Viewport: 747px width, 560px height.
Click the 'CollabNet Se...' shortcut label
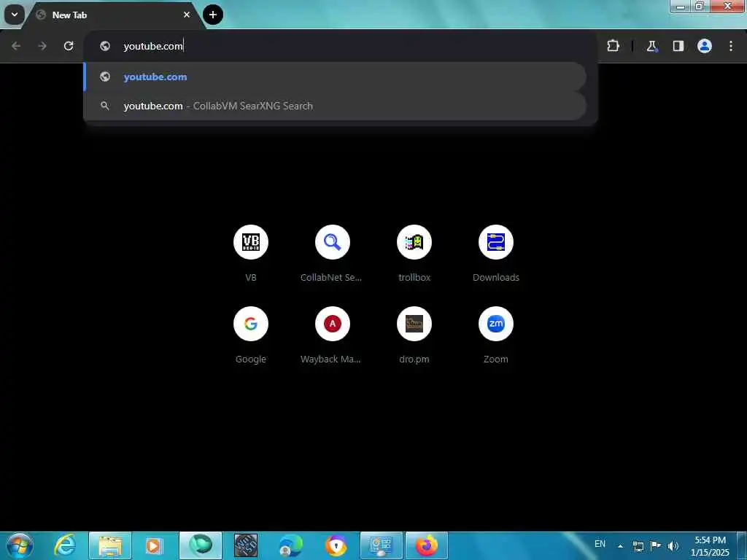pos(330,278)
